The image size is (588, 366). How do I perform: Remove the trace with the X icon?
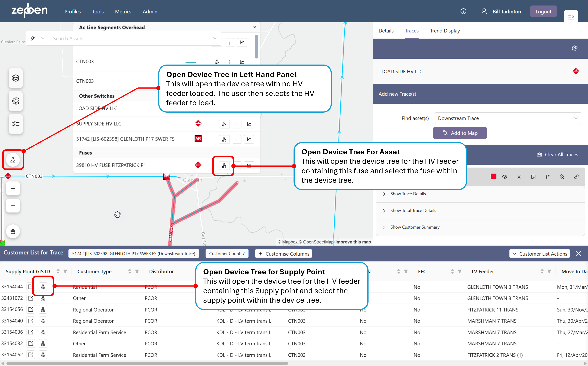click(519, 177)
